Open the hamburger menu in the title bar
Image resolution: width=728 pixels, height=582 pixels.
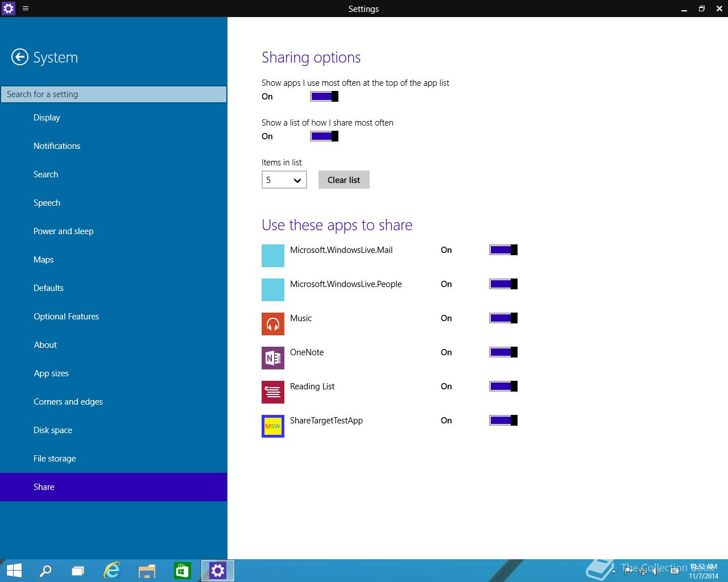(26, 9)
